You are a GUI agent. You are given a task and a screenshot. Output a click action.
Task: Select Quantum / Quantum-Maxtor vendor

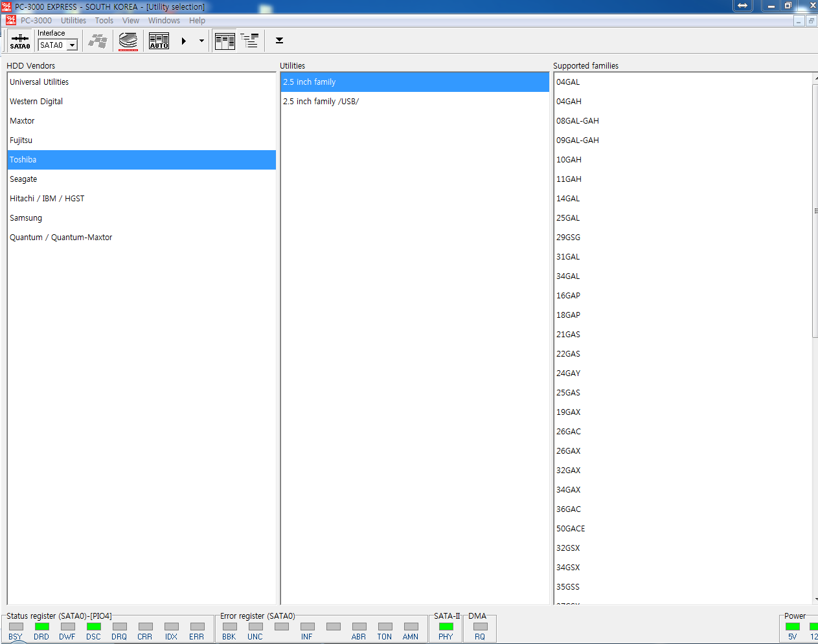pyautogui.click(x=142, y=238)
